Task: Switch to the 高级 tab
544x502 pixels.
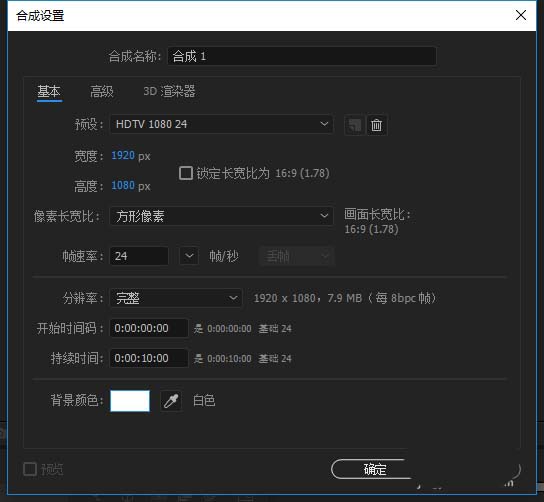Action: pos(102,92)
